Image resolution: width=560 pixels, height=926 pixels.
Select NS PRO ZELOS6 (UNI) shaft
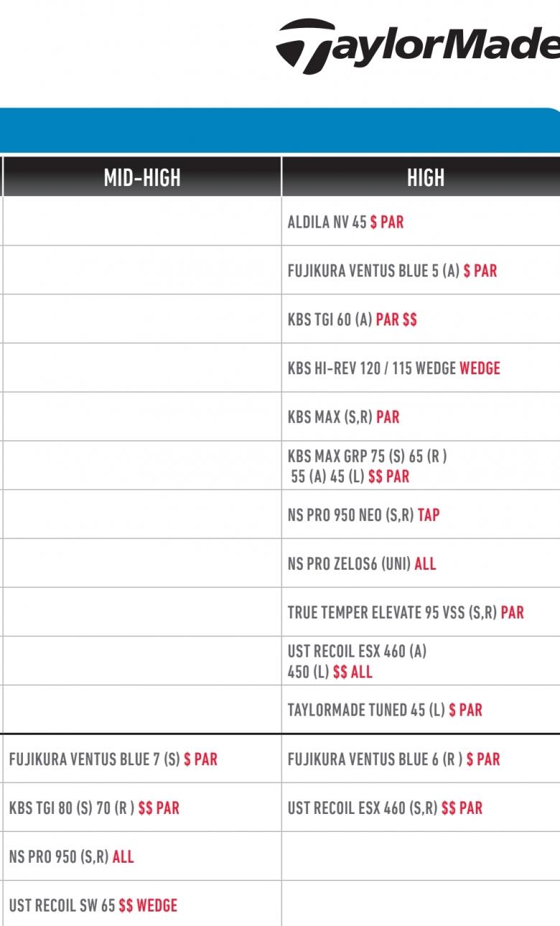click(x=361, y=564)
